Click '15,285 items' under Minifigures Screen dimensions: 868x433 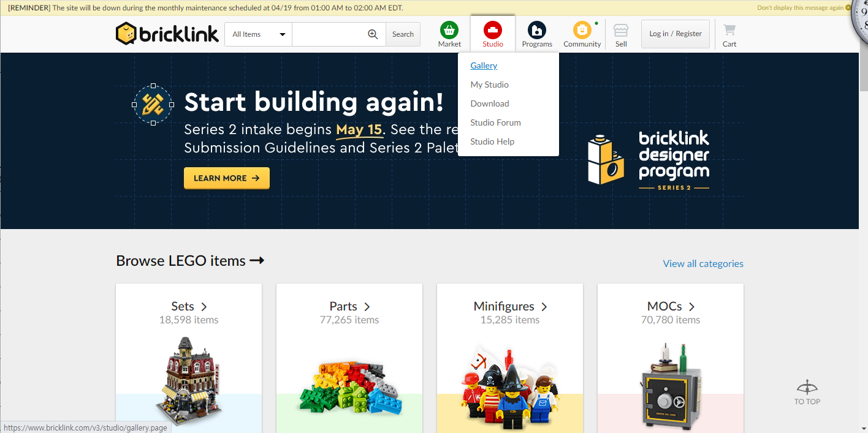[x=510, y=320]
